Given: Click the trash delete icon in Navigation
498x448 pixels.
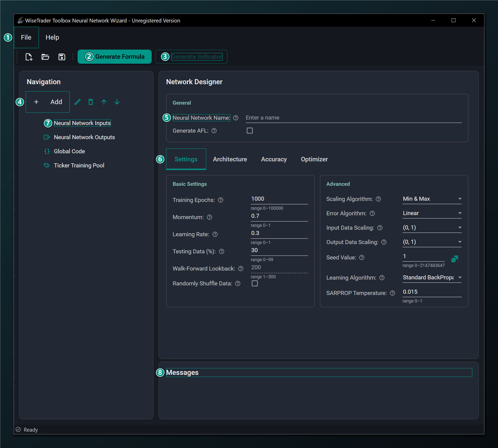Looking at the screenshot, I should tap(91, 102).
